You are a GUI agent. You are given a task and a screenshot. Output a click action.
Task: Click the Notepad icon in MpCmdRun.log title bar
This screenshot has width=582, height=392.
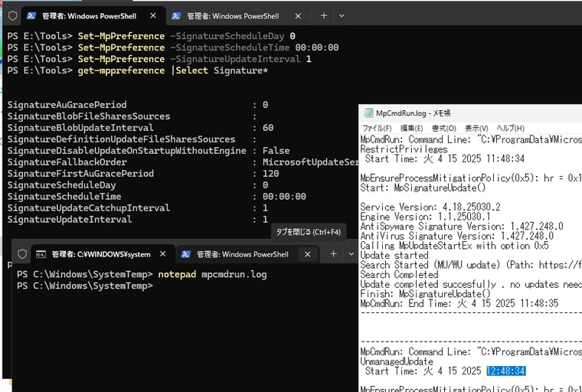368,113
